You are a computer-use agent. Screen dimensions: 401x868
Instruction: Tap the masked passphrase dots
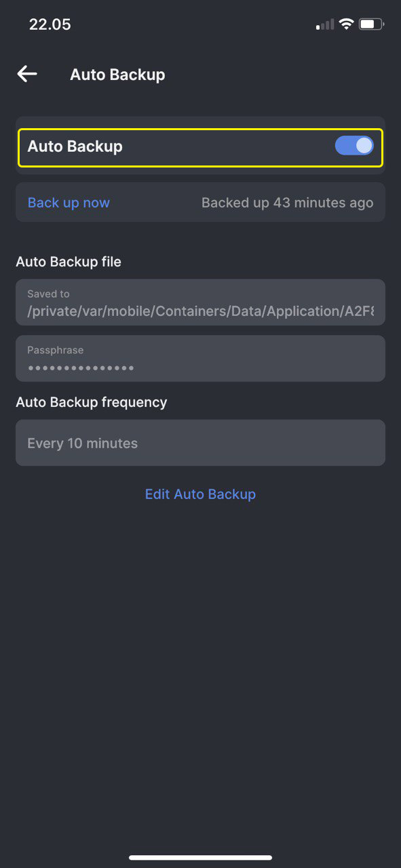point(81,368)
